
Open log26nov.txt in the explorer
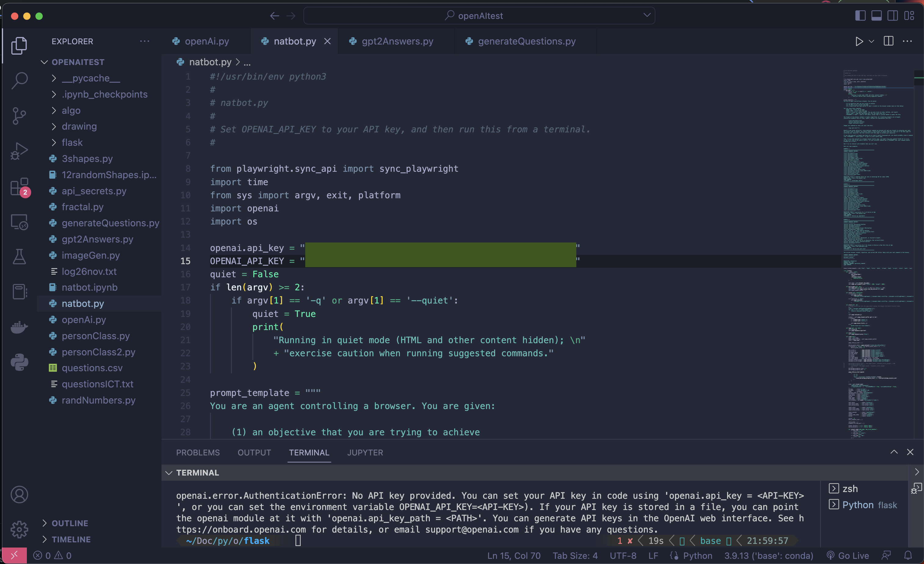[100, 271]
